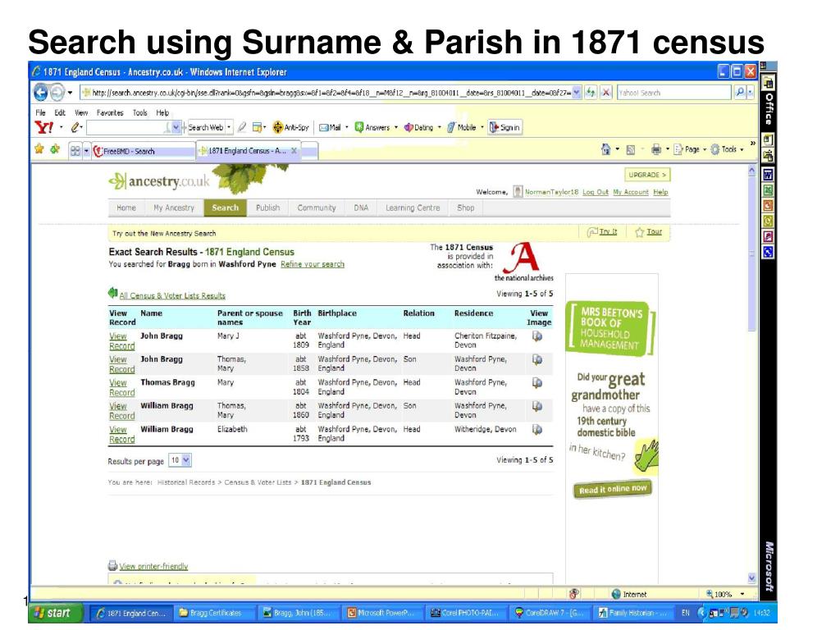Open Quick Tabs thumbnail view
Viewport: 840px width, 630px height.
click(x=75, y=151)
